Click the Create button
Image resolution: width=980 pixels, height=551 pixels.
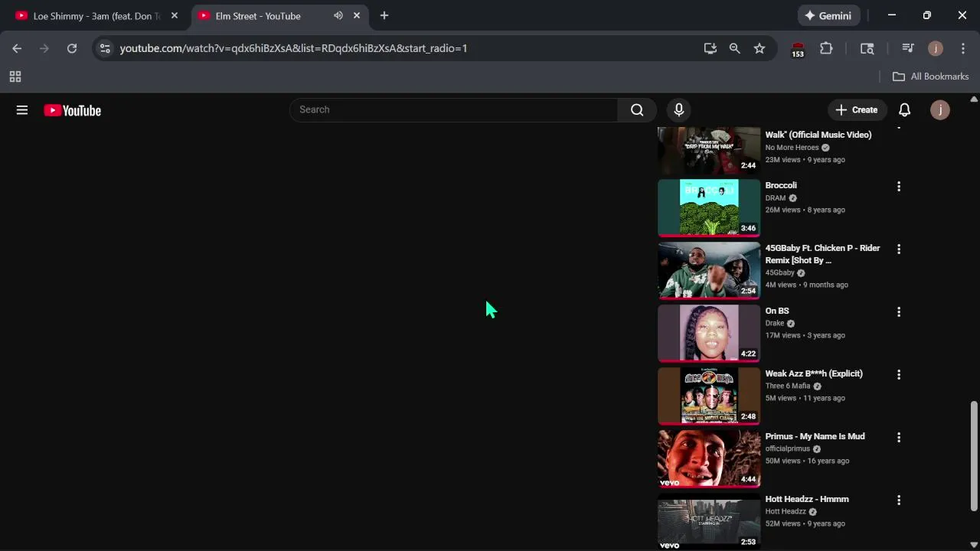coord(856,110)
